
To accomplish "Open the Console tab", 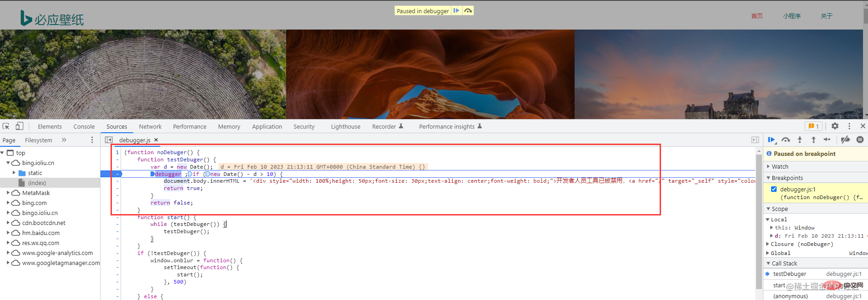I will point(84,127).
